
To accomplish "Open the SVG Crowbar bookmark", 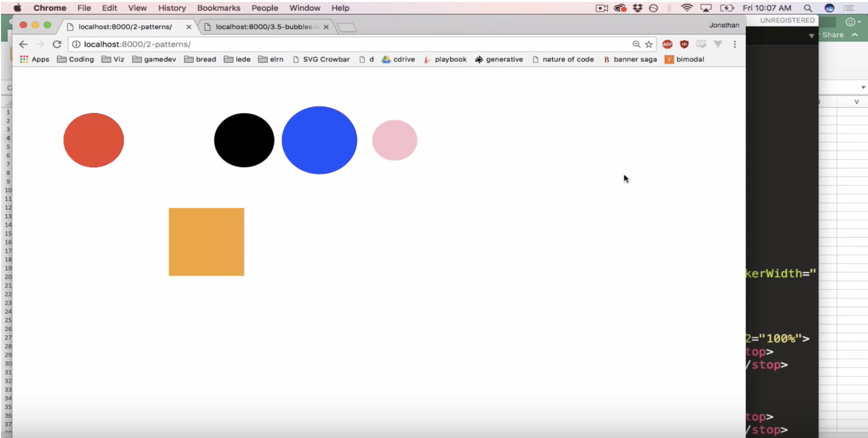I will pyautogui.click(x=321, y=59).
